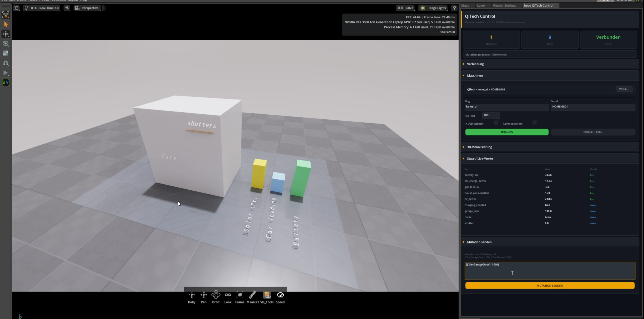Image resolution: width=644 pixels, height=319 pixels.
Task: Collapse the Verbindung section
Action: 550,64
